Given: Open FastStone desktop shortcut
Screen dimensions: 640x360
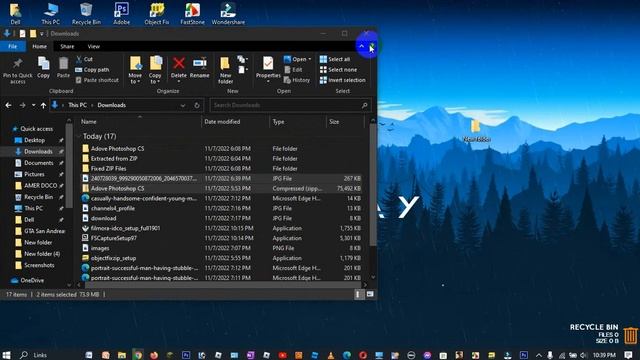Looking at the screenshot, I should (x=192, y=13).
